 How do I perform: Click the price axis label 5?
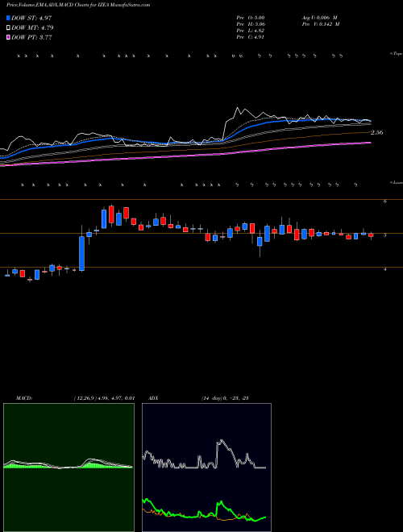[384, 235]
